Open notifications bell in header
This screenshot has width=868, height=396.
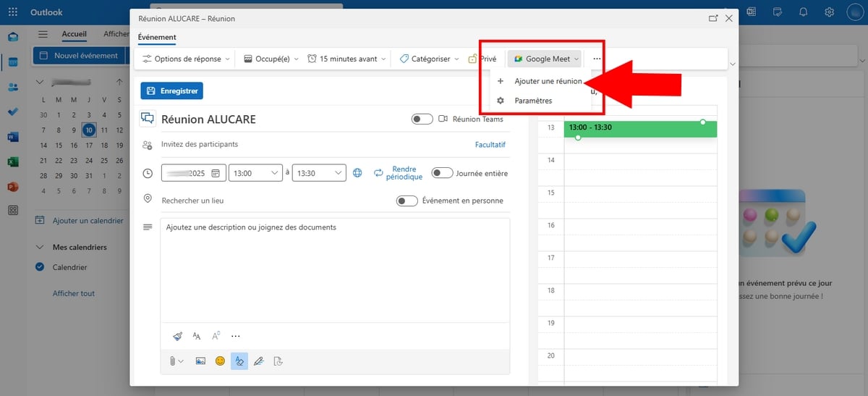tap(804, 12)
